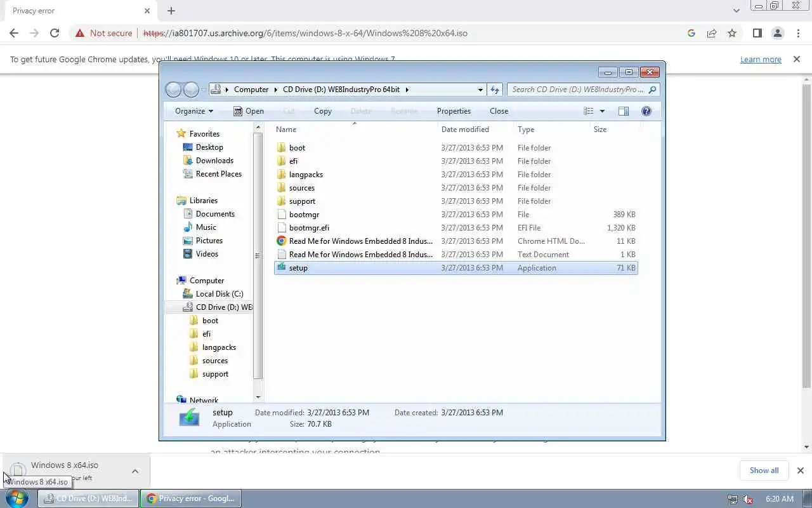Expand the address bar history dropdown
Viewport: 812px width, 508px height.
(x=480, y=90)
